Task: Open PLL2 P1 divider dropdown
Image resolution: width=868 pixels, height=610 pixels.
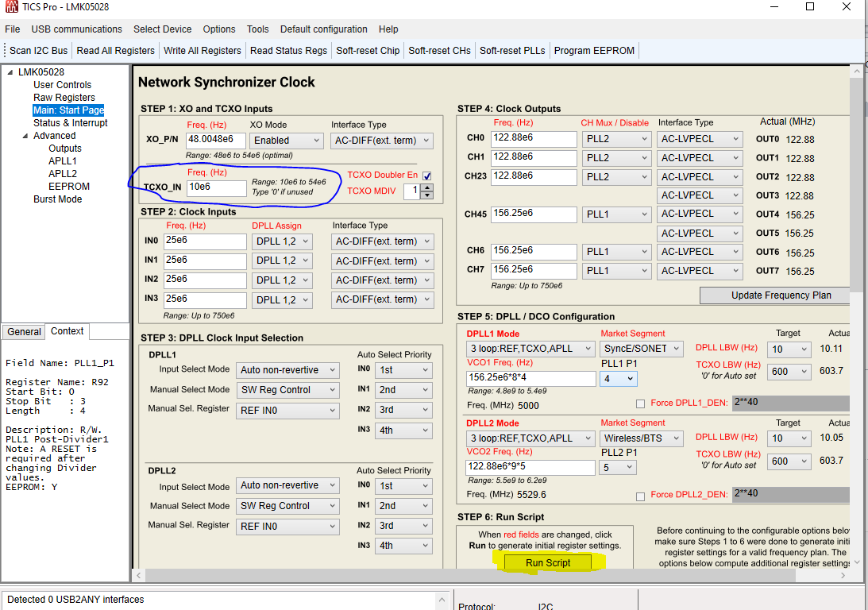Action: [618, 468]
